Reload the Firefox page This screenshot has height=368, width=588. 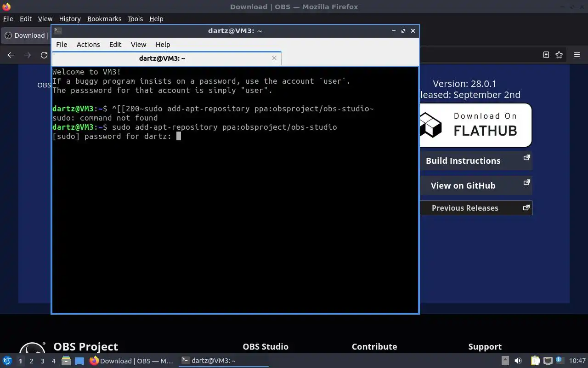point(44,55)
